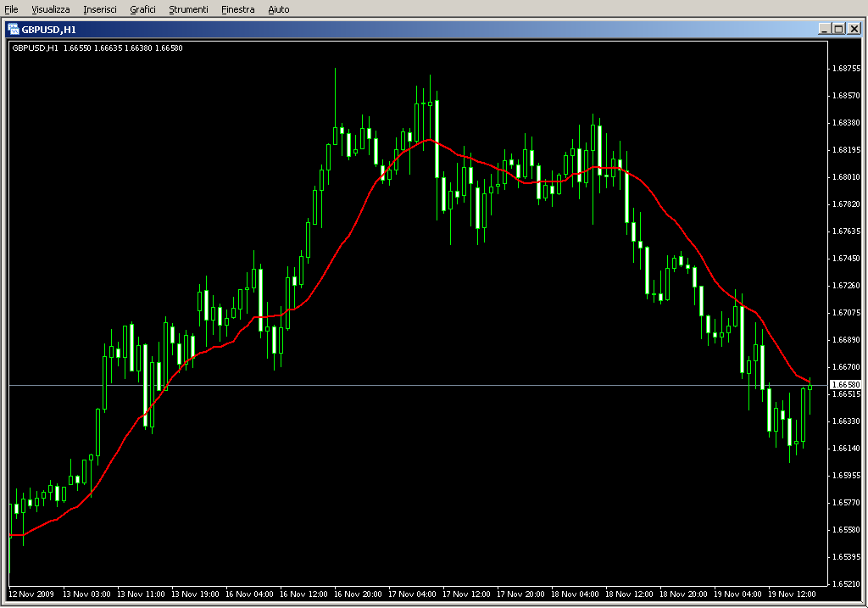This screenshot has width=868, height=608.
Task: Click the 19 Nov 12:00 time axis label
Action: [792, 594]
